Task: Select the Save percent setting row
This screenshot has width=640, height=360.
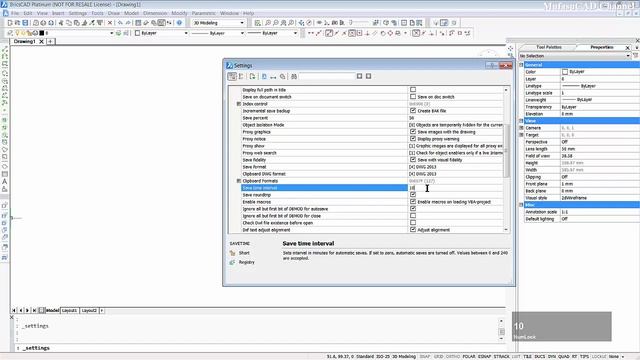Action: point(371,118)
